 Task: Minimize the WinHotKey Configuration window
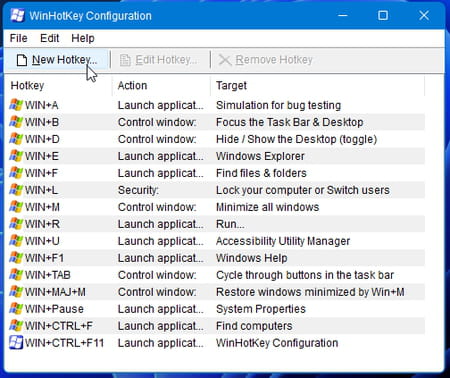(x=343, y=15)
